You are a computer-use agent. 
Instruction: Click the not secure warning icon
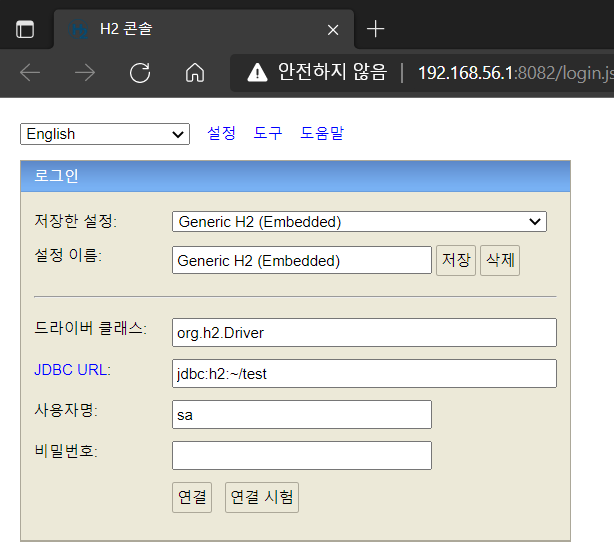[257, 73]
